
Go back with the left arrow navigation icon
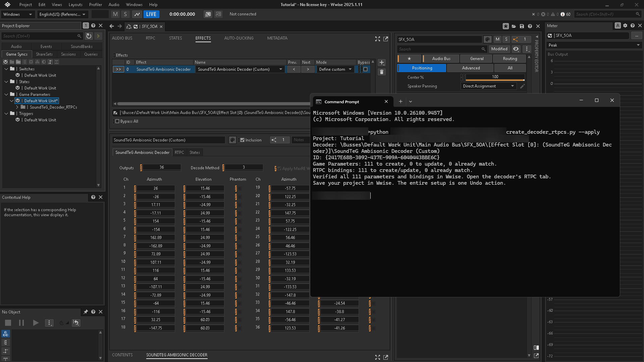(x=112, y=26)
